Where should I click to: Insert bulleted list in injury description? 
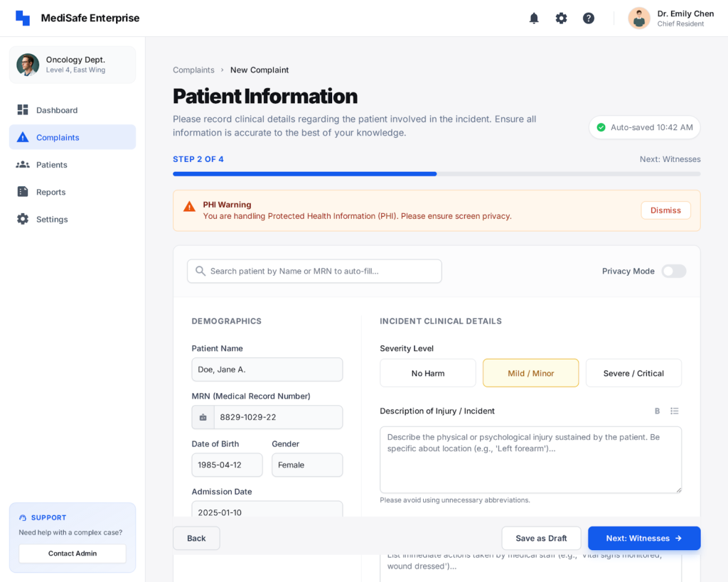coord(674,411)
